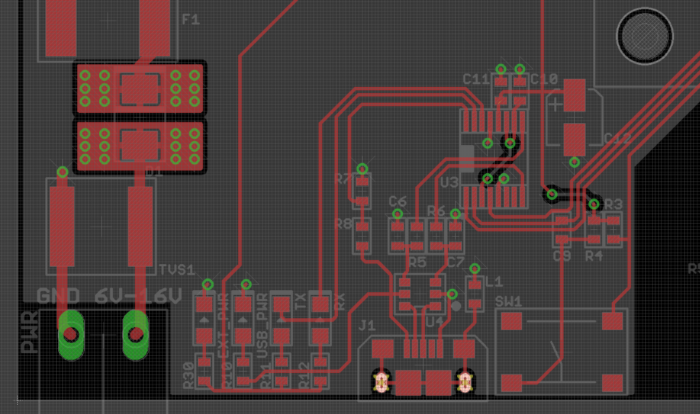Select the R8 resistor footprint
700x414 pixels.
click(x=362, y=233)
